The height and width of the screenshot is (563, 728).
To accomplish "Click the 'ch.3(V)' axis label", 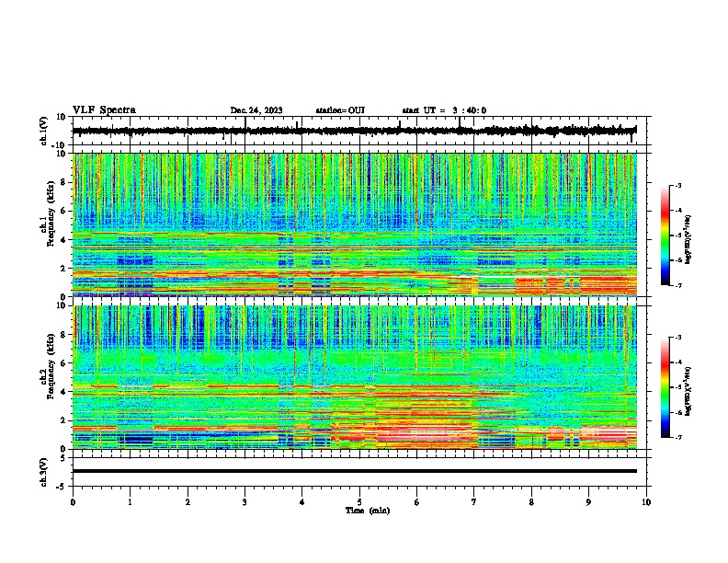I will coord(44,472).
